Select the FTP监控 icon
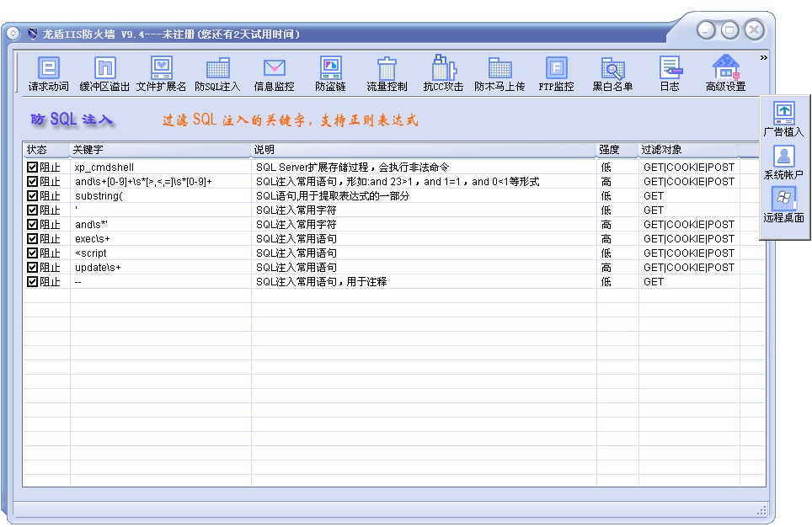This screenshot has height=527, width=812. pyautogui.click(x=556, y=72)
